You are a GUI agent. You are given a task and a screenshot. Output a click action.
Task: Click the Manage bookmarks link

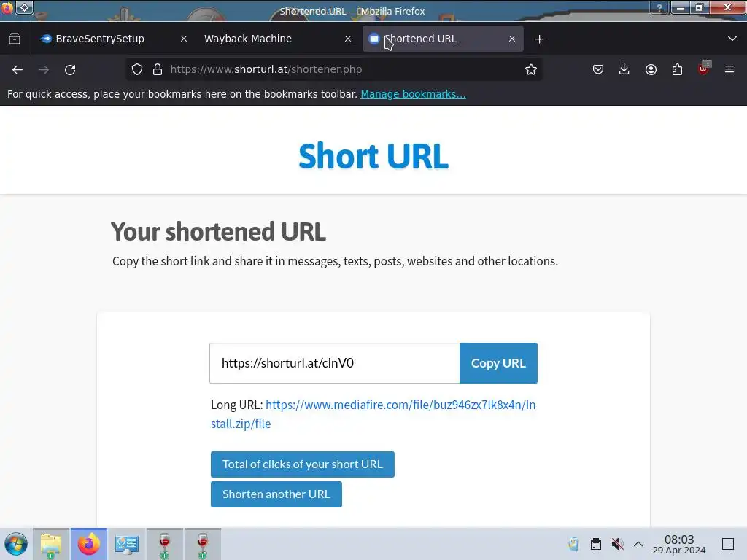pos(413,94)
